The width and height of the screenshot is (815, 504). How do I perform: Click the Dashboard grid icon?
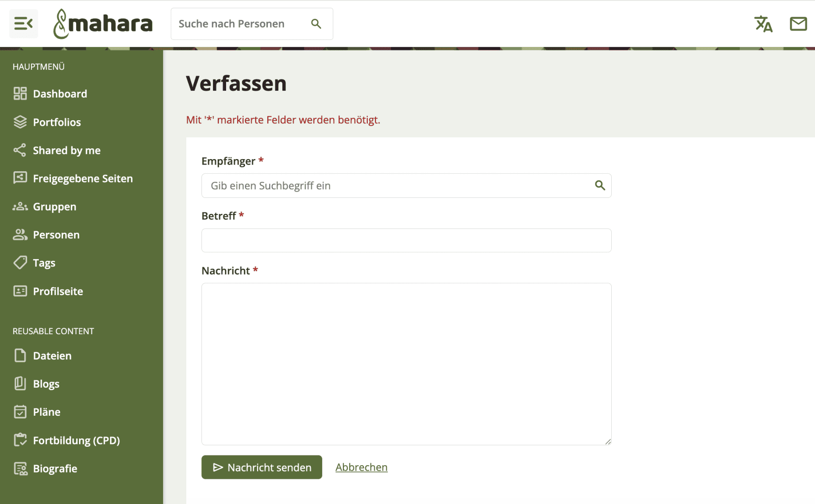[x=20, y=94]
